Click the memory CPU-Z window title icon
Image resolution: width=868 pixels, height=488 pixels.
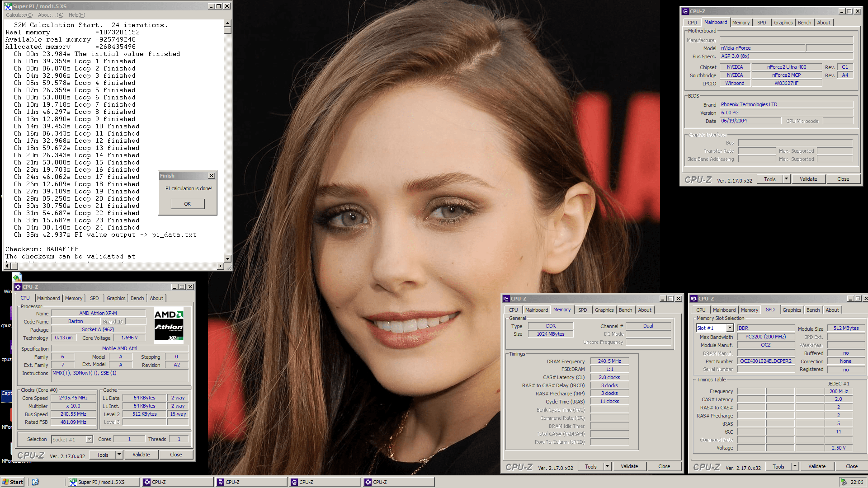(506, 299)
